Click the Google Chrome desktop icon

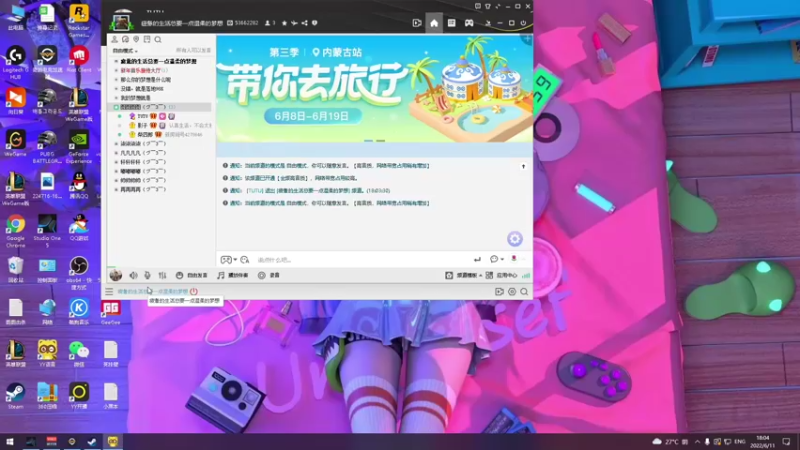pos(16,231)
